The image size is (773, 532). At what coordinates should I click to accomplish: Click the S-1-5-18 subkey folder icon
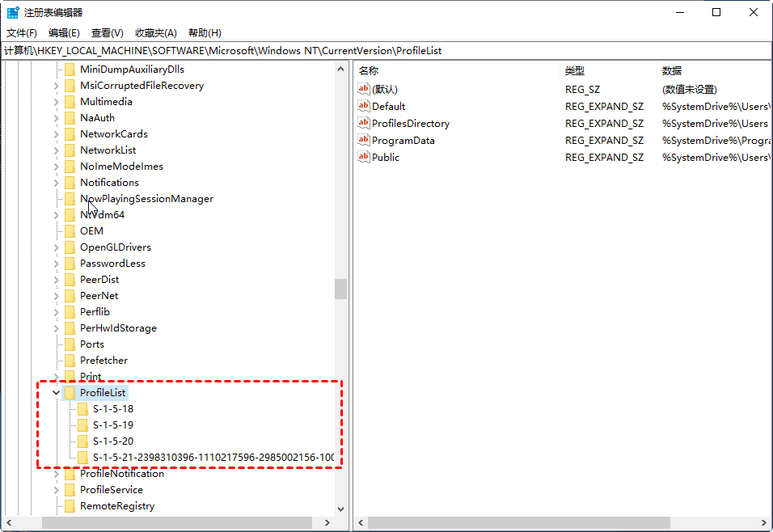click(x=82, y=408)
